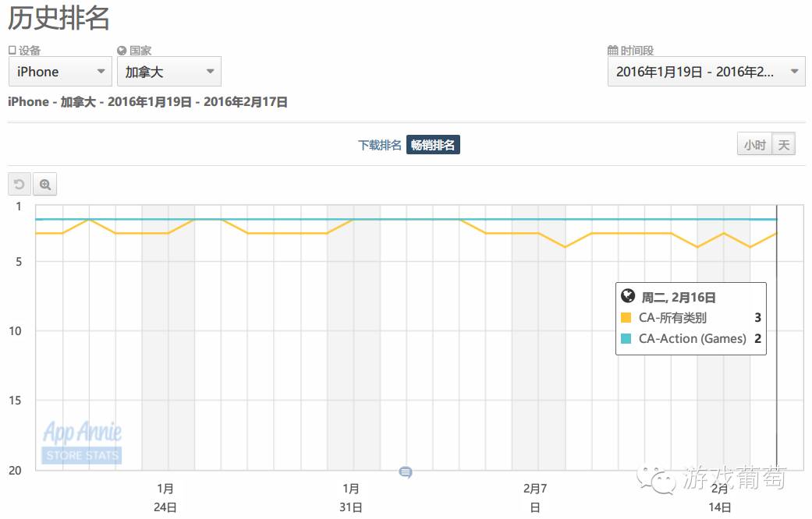The image size is (812, 519).
Task: Open the 加拿大 country dropdown
Action: pyautogui.click(x=168, y=72)
